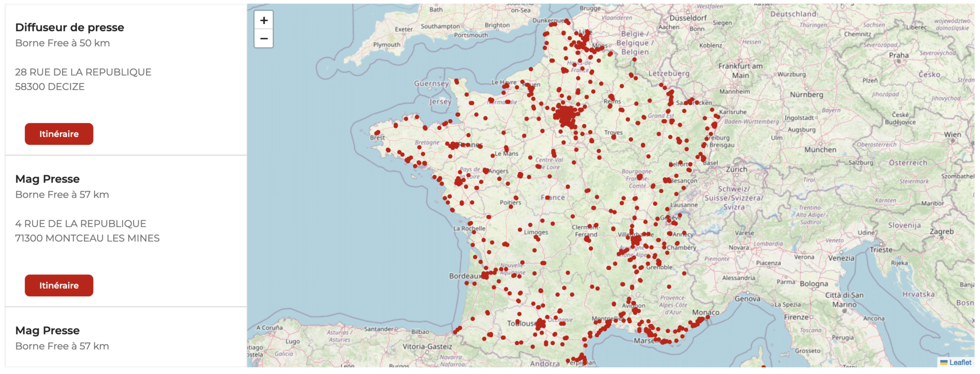This screenshot has width=980, height=374.
Task: Click the Brest label on the map
Action: coord(377,138)
